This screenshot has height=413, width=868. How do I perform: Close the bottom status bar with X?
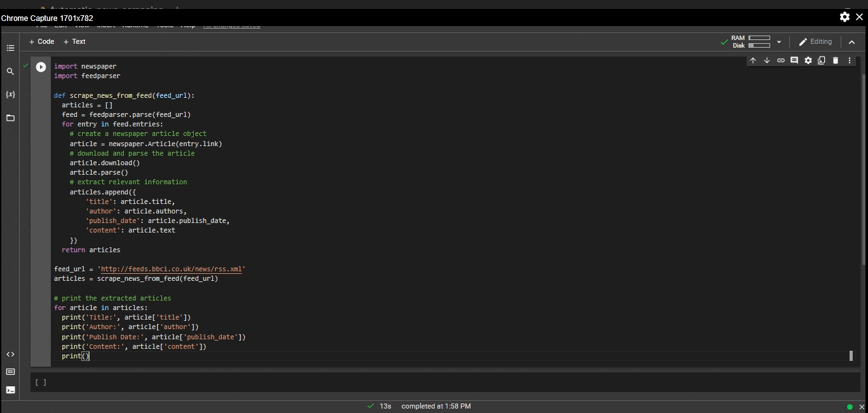point(862,407)
